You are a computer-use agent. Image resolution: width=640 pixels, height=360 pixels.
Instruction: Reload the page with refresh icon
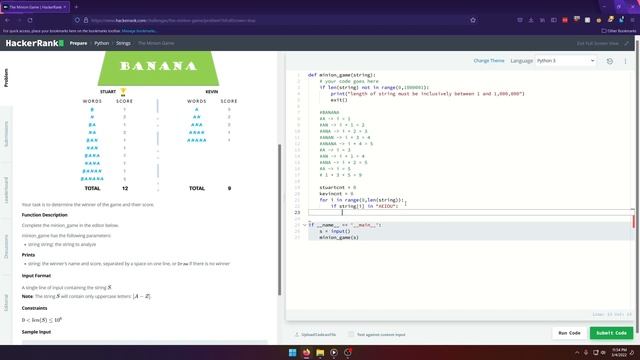tap(30, 20)
